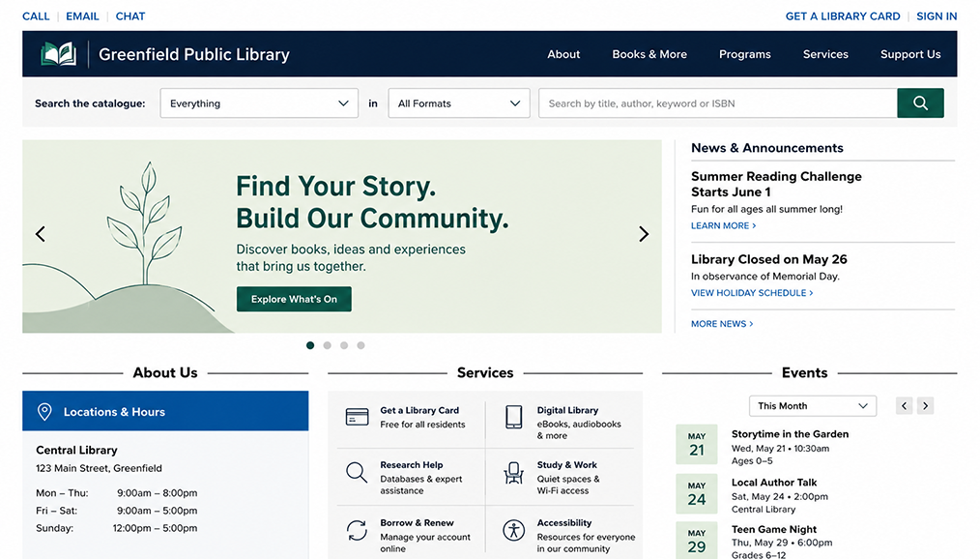Open the Services menu
This screenshot has height=559, width=980.
click(825, 54)
